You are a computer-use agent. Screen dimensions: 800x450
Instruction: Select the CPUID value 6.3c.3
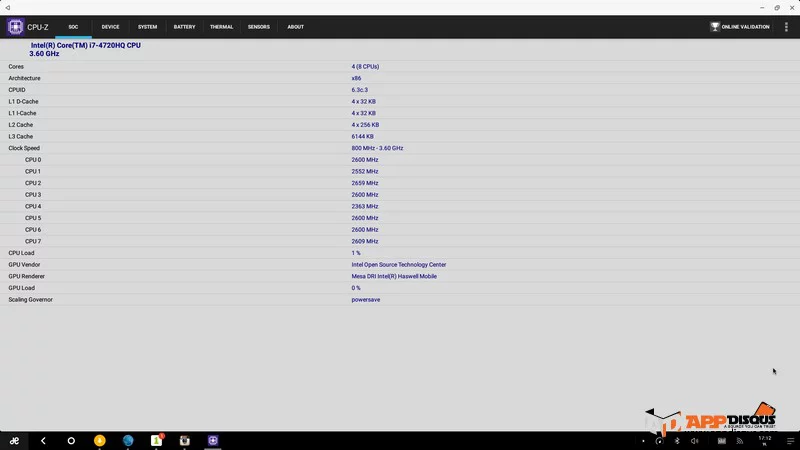pyautogui.click(x=360, y=90)
